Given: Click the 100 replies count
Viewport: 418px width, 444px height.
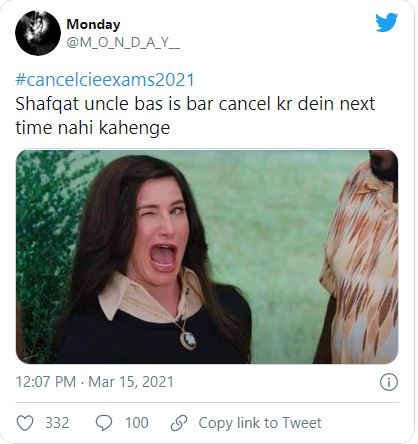Looking at the screenshot, I should click(x=137, y=423).
